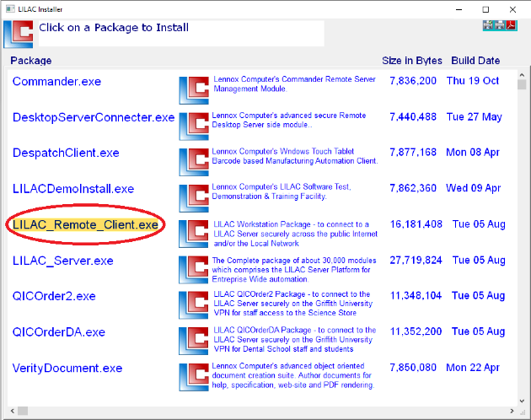The height and width of the screenshot is (420, 531).
Task: Click the horizontal scrollbar left arrow
Action: click(12, 412)
